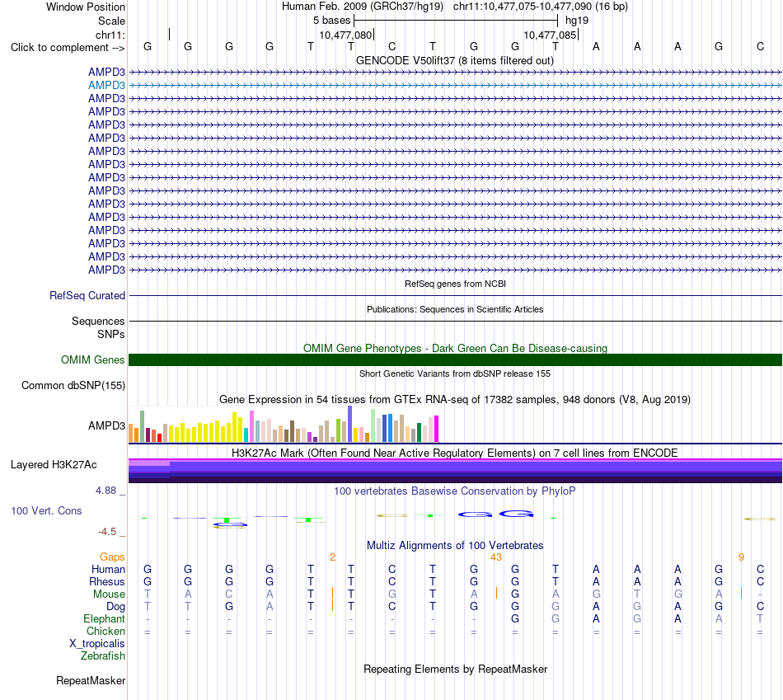Select the Common dbSNP(155) label
The height and width of the screenshot is (700, 783).
[x=73, y=385]
